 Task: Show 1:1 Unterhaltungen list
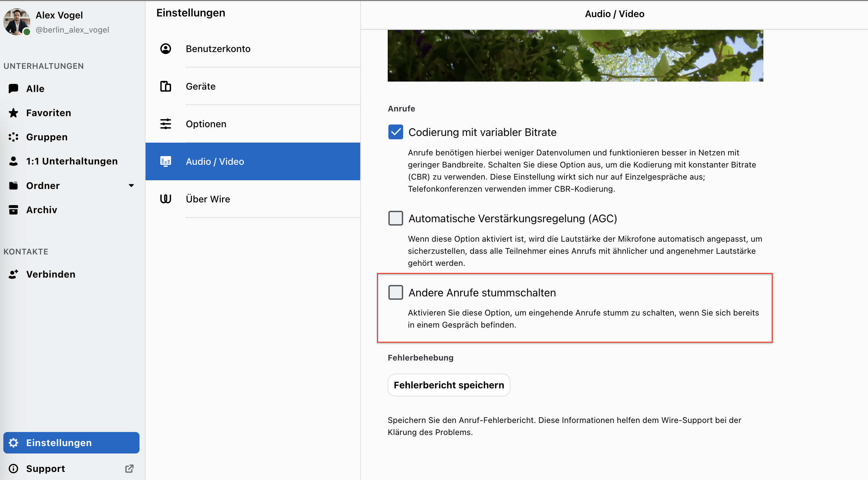point(71,161)
